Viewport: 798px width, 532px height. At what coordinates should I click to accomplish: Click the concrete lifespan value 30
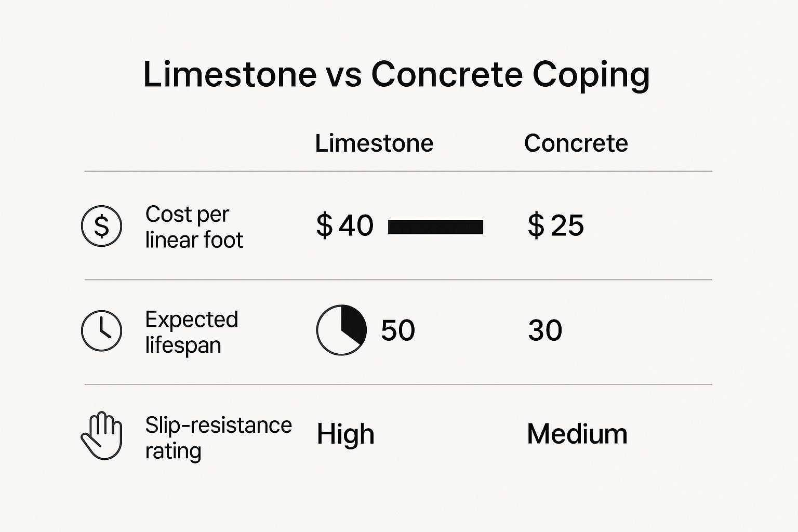tap(545, 330)
